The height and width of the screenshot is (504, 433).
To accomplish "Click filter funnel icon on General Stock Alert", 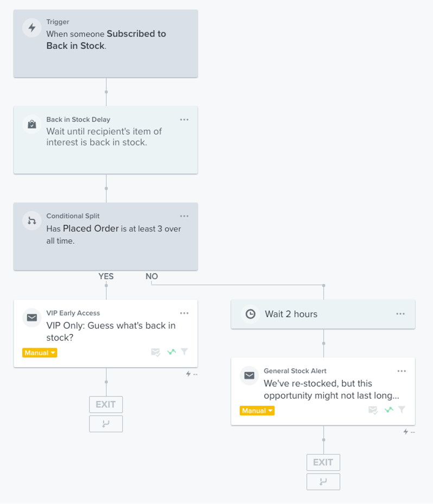I will tap(402, 410).
